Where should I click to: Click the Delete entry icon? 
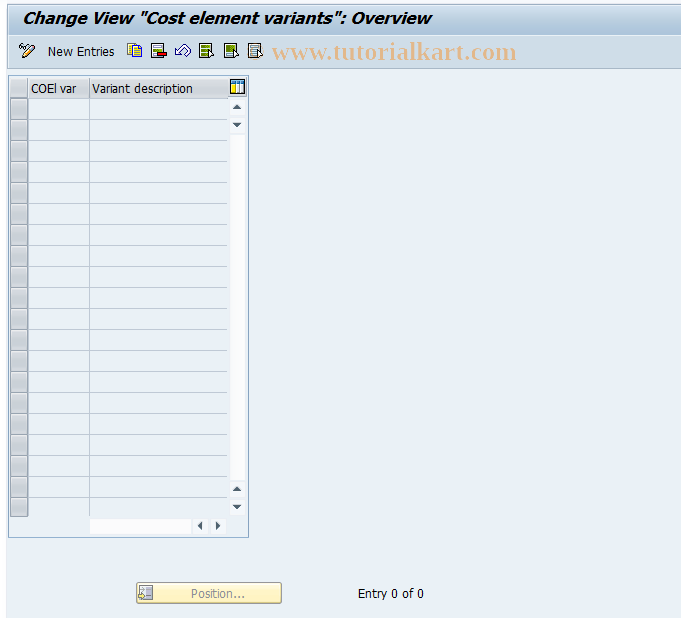click(x=159, y=51)
